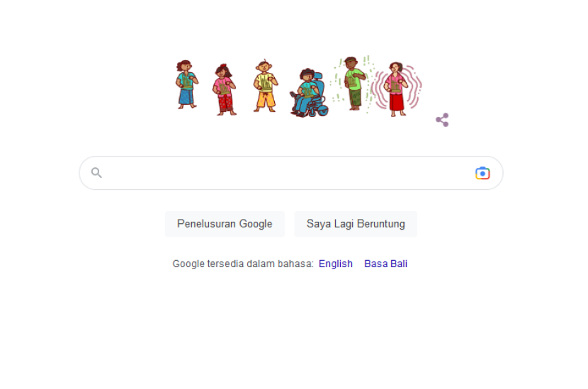Click doodle girl in blue skirt
The width and height of the screenshot is (588, 389).
(x=186, y=85)
